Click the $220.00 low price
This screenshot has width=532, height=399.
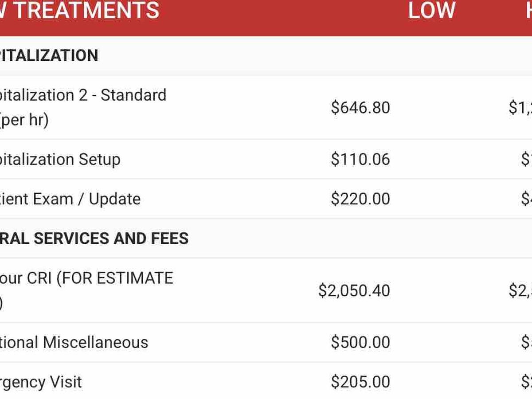360,199
